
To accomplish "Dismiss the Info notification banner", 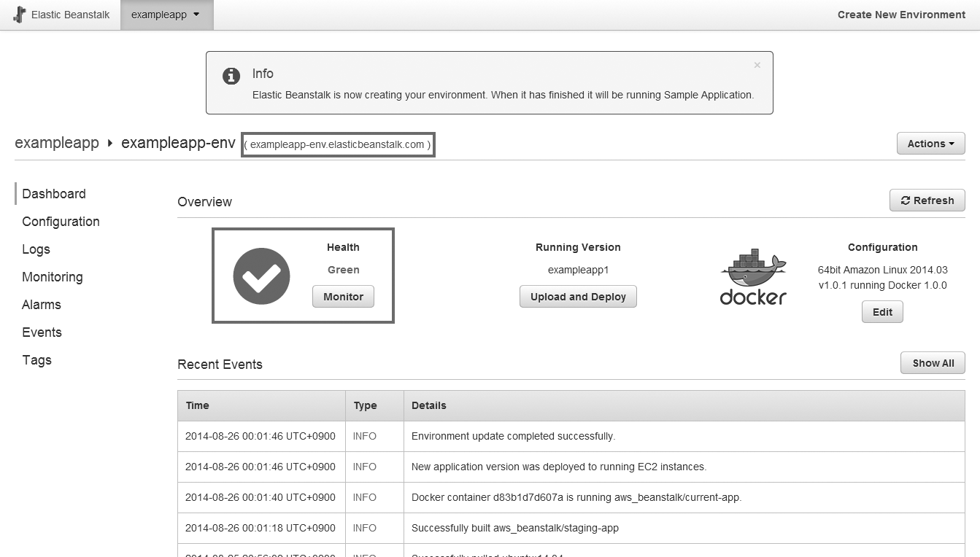I will tap(757, 65).
